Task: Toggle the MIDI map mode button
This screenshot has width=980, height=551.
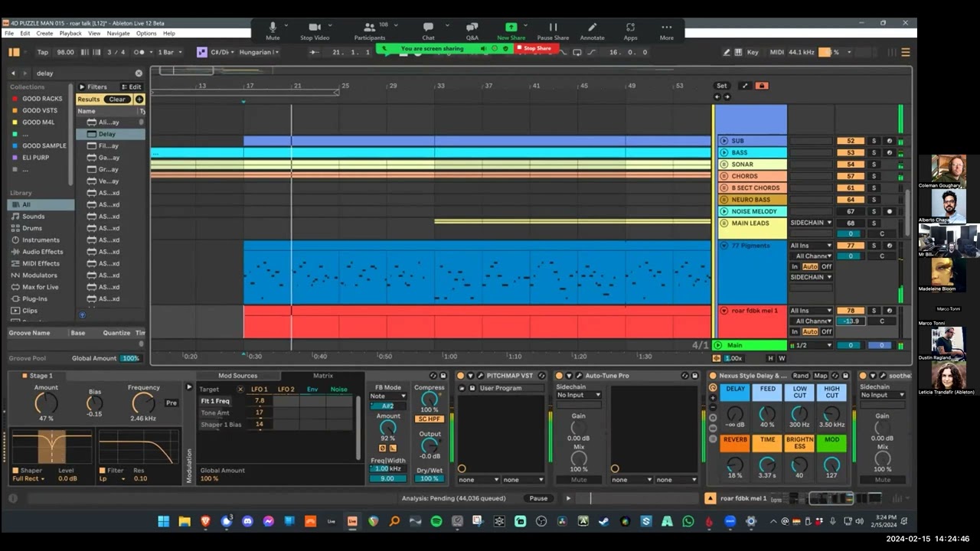Action: [x=776, y=52]
